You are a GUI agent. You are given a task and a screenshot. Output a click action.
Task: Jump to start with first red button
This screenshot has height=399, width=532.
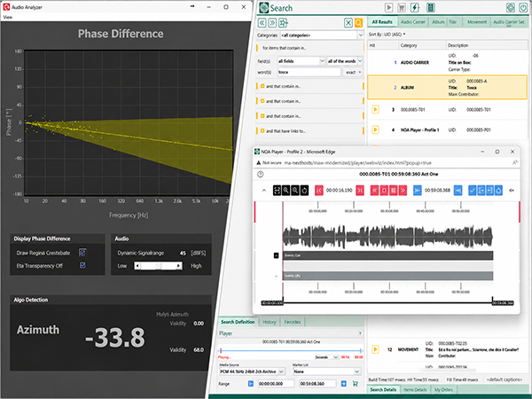click(x=319, y=191)
